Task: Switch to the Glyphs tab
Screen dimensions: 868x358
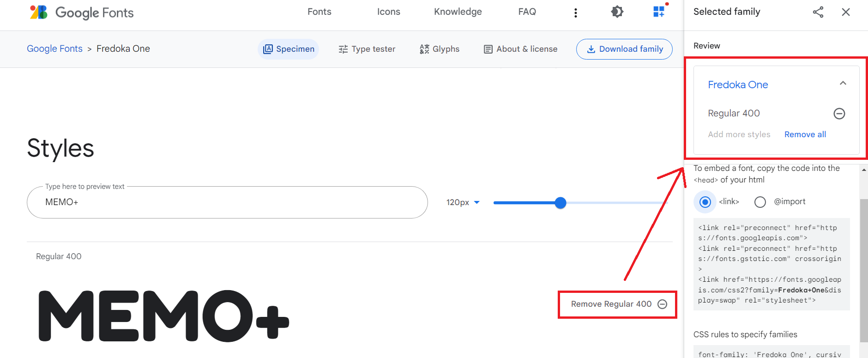Action: pyautogui.click(x=440, y=49)
